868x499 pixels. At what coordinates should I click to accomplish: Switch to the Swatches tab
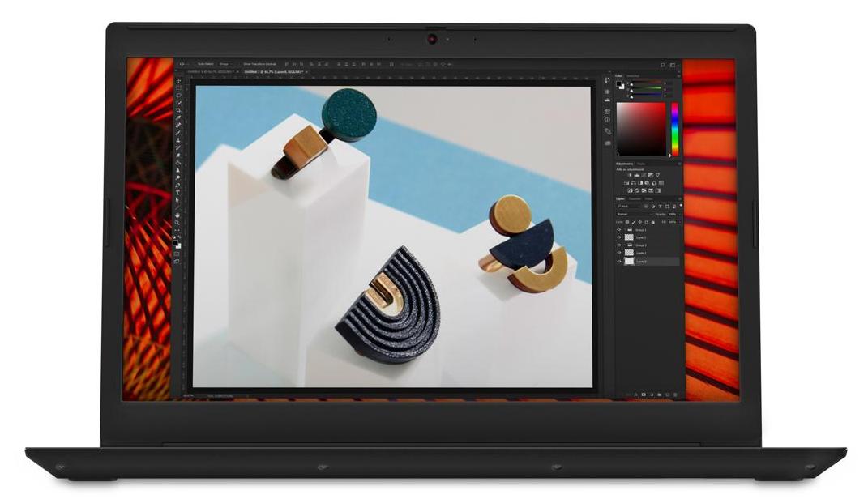(x=633, y=75)
